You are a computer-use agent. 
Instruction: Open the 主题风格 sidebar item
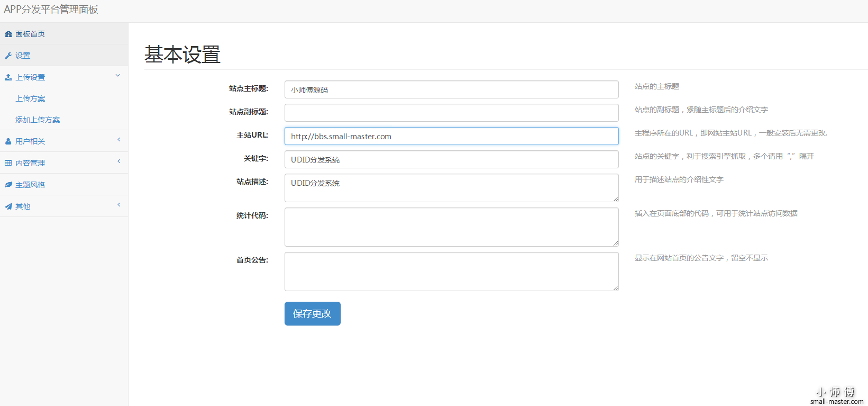tap(64, 185)
